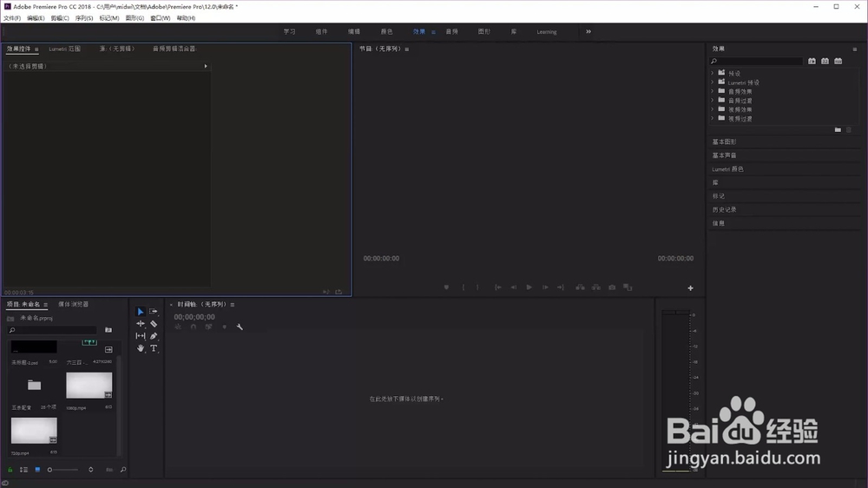Toggle Snap magnet in timeline

click(194, 326)
